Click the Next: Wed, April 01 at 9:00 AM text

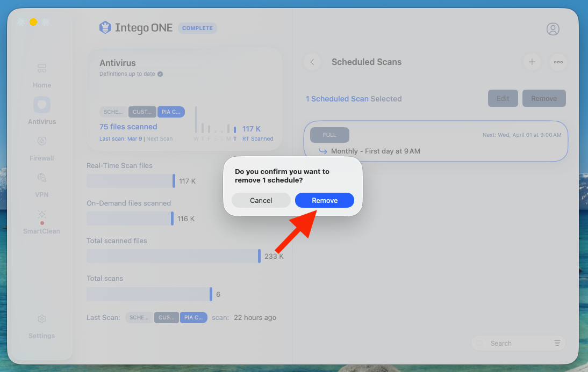pyautogui.click(x=522, y=135)
